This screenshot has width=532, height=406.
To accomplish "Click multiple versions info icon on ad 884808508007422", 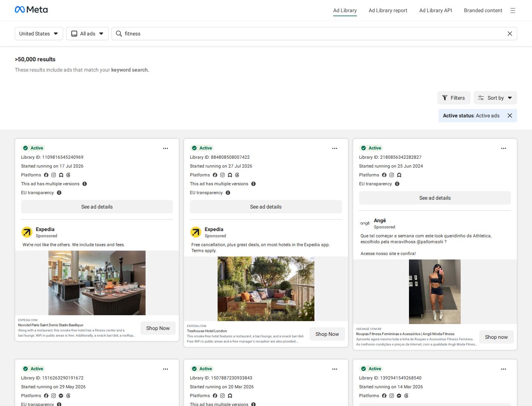I will pyautogui.click(x=253, y=184).
